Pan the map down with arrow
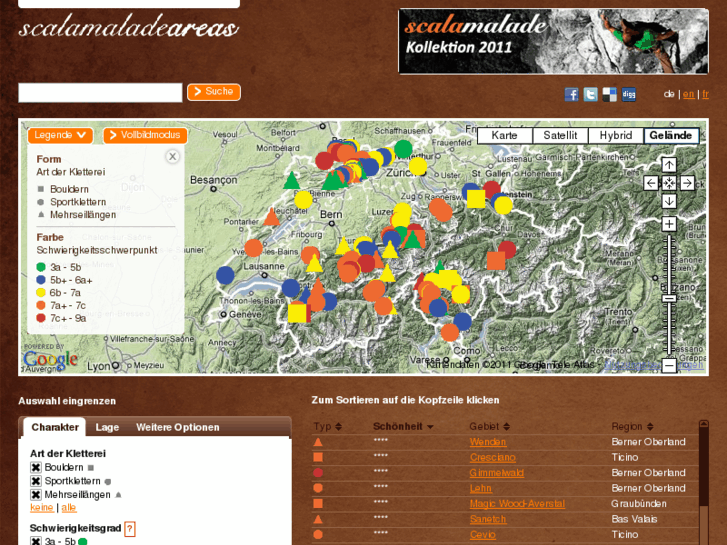The image size is (727, 545). pos(669,201)
